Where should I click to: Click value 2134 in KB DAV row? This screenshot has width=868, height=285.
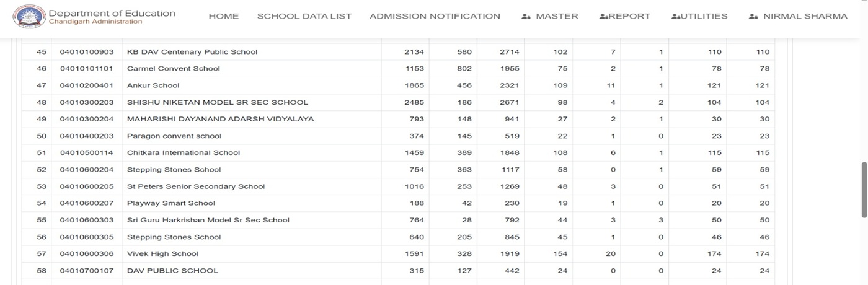click(x=414, y=52)
